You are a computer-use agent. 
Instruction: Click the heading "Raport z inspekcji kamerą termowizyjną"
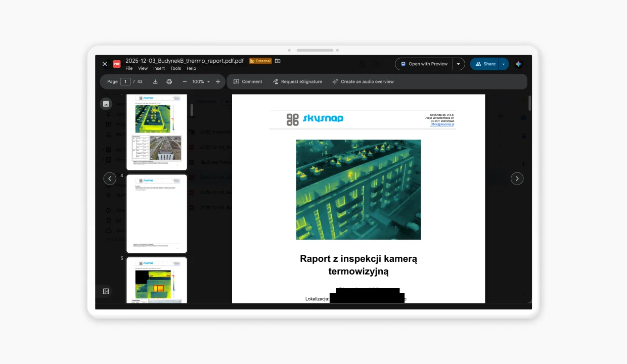359,265
